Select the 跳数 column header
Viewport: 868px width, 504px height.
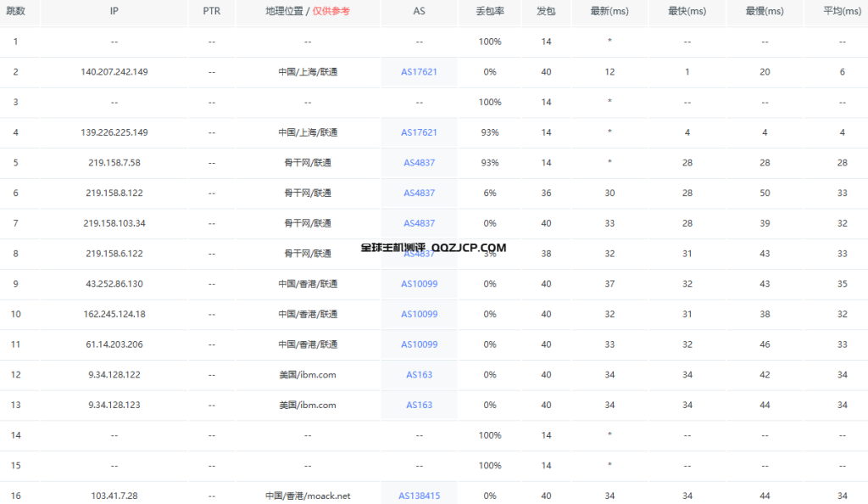(x=15, y=12)
